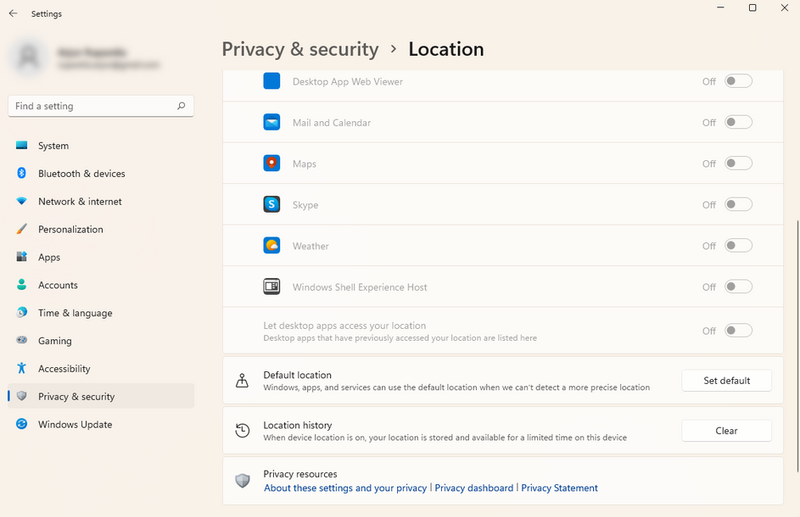Image resolution: width=800 pixels, height=517 pixels.
Task: Select Bluetooth & devices in sidebar
Action: tap(81, 174)
